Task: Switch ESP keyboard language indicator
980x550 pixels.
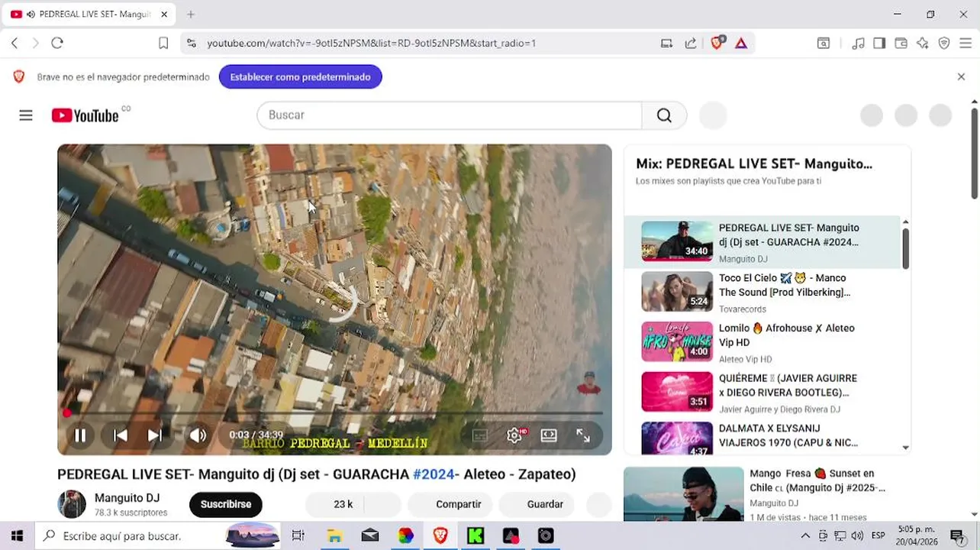Action: pyautogui.click(x=878, y=536)
